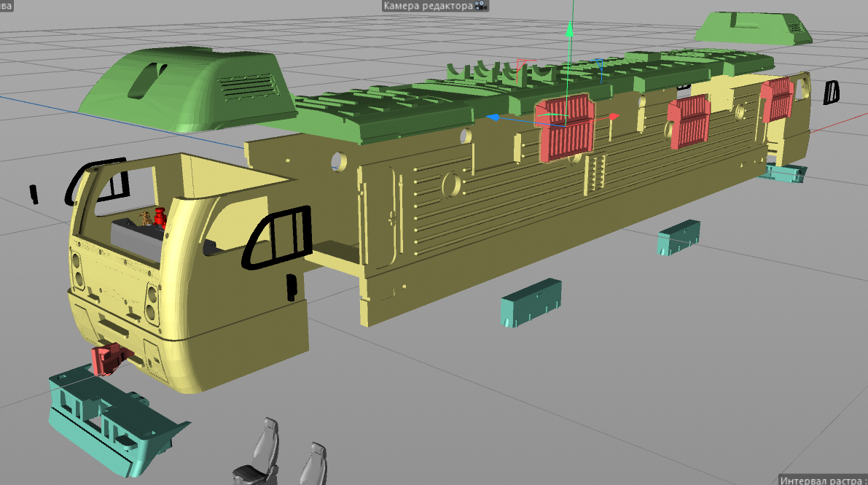Select the black window frame at the rear
The width and height of the screenshot is (868, 485).
click(831, 92)
